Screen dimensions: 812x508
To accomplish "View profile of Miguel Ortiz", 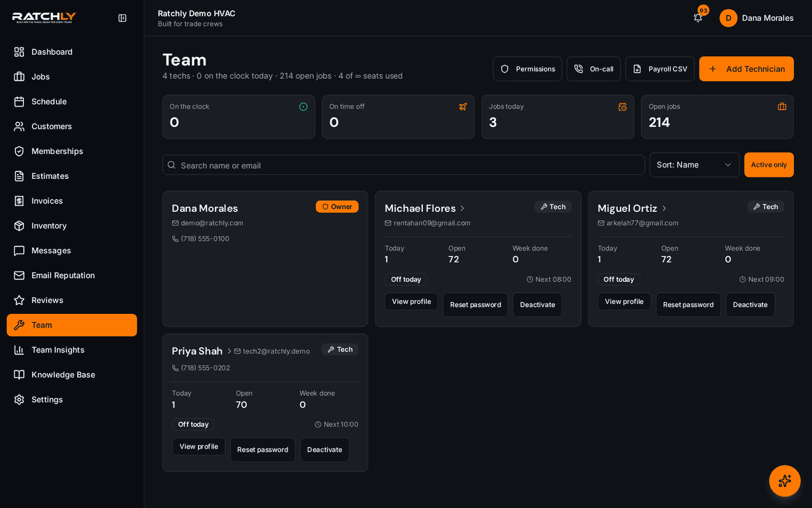I will (624, 302).
